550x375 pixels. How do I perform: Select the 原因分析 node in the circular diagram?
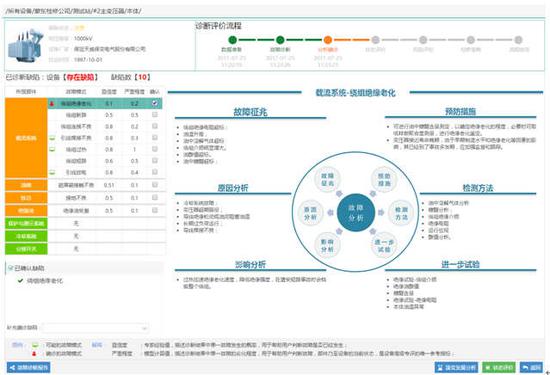(310, 213)
